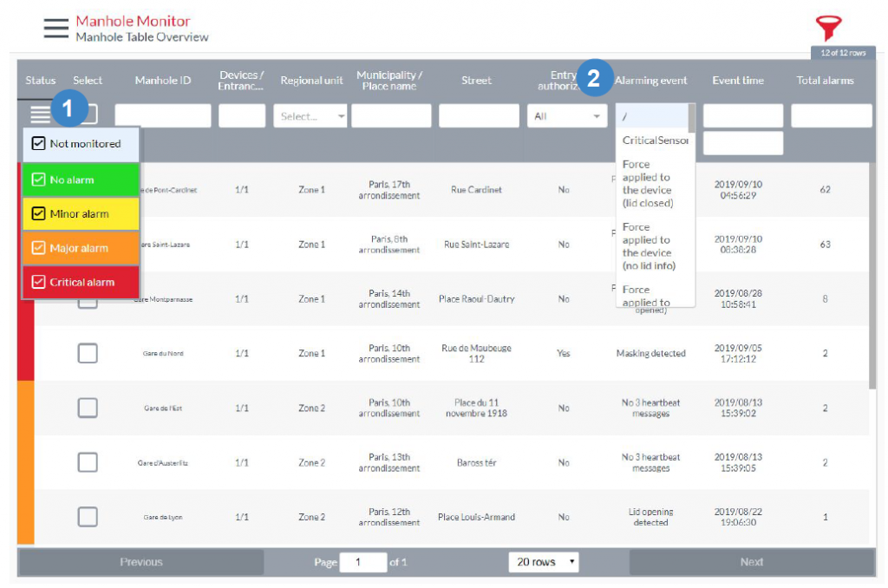888x588 pixels.
Task: Click the Manhole ID filter input field
Action: [x=163, y=116]
